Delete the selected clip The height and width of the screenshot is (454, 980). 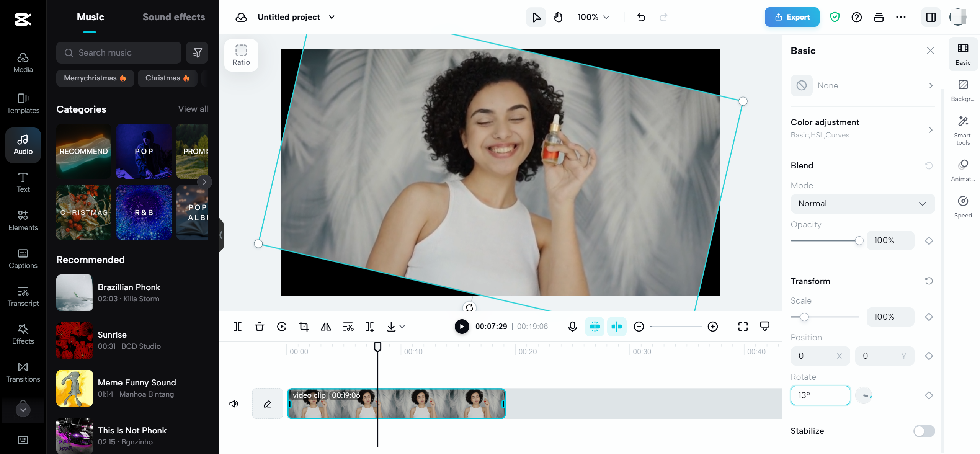[260, 327]
